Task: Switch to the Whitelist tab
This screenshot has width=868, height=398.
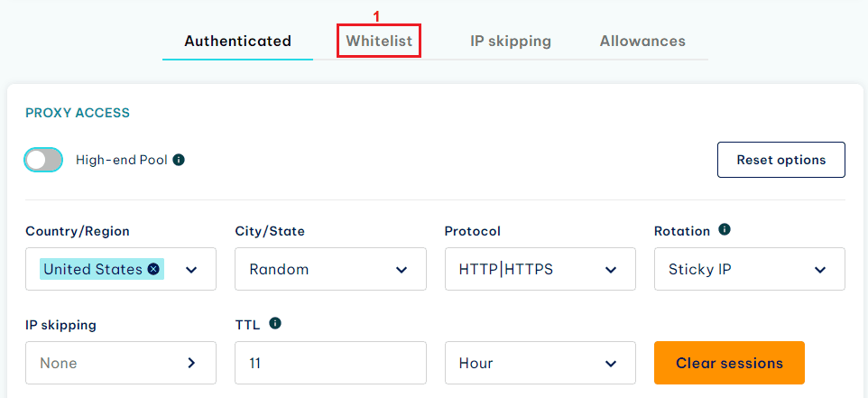Action: point(379,42)
